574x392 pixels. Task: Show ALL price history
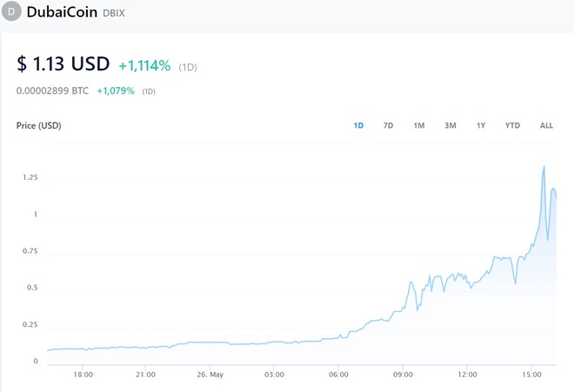[x=546, y=125]
